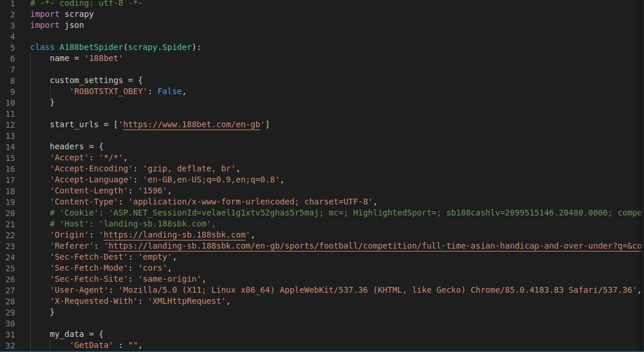Click the 'ROBOTSTXT_OBEY' key
The width and height of the screenshot is (644, 352).
click(109, 92)
